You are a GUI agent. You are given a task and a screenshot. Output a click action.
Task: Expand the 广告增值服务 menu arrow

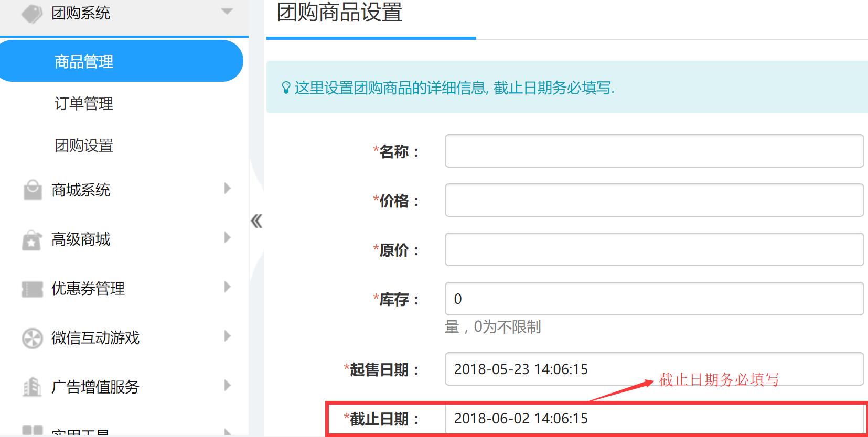click(227, 385)
